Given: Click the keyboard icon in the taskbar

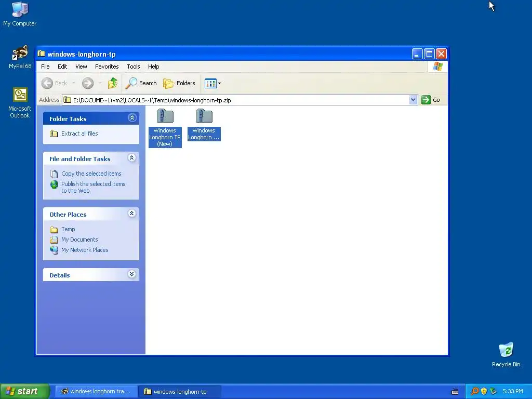Looking at the screenshot, I should click(x=455, y=392).
